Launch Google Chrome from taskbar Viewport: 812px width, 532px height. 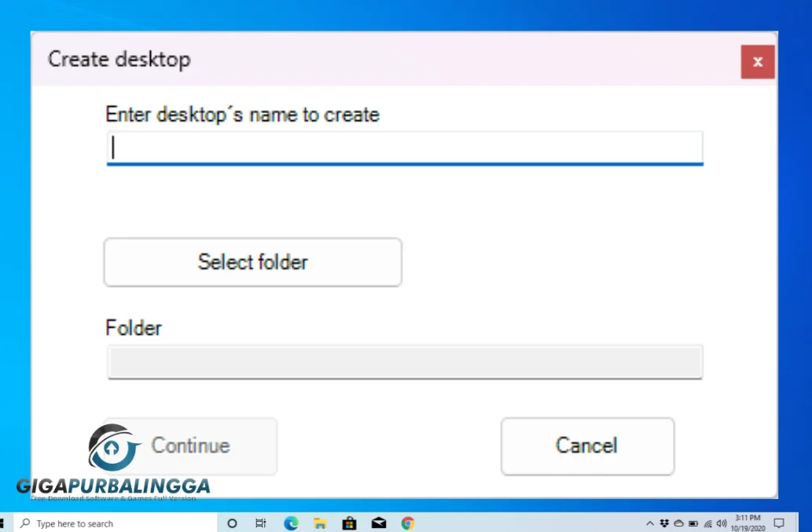pyautogui.click(x=408, y=523)
